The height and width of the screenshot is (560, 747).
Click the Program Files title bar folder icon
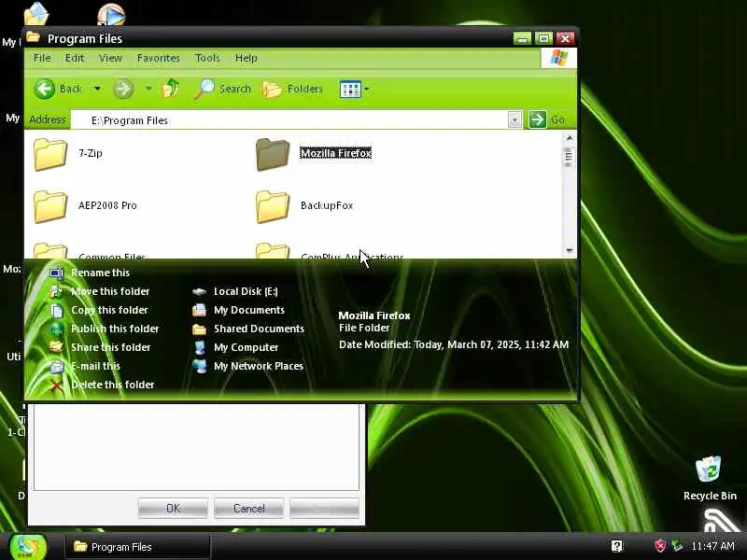pos(33,36)
